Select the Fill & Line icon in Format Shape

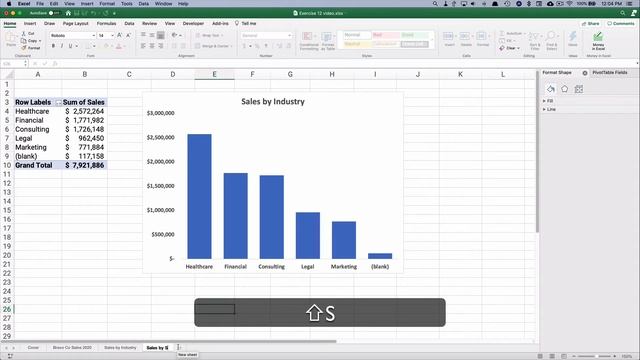coord(551,89)
